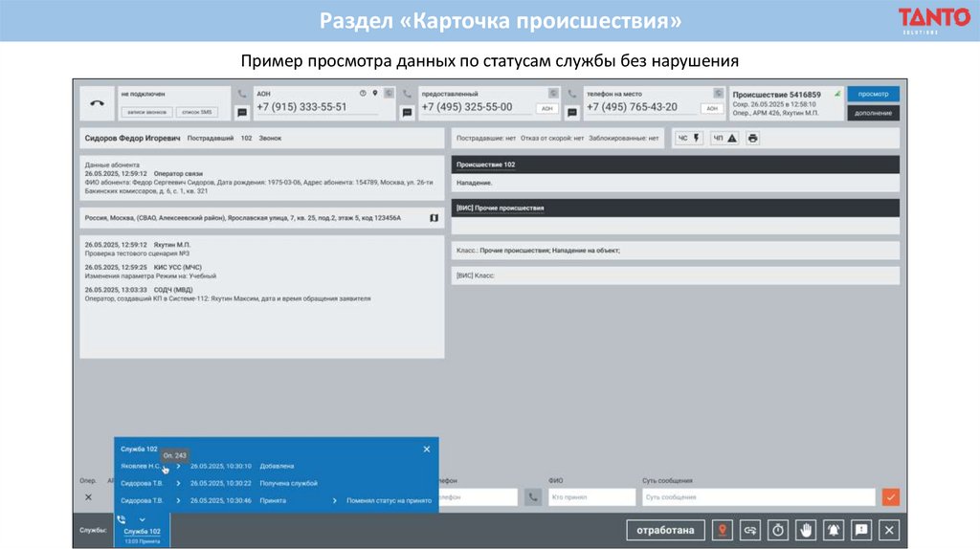
Task: Click the raised-hand icon in the bottom bar
Action: click(x=806, y=530)
